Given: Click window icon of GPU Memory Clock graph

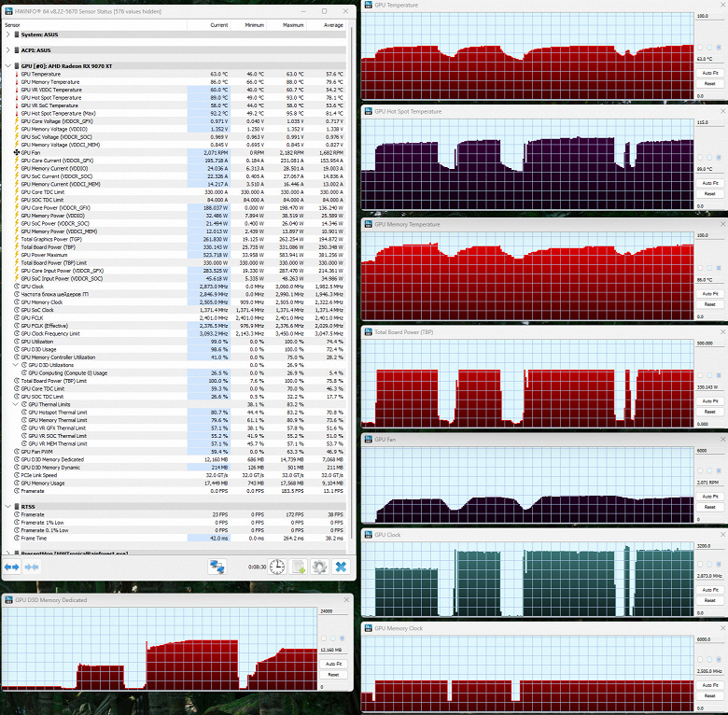Looking at the screenshot, I should [368, 628].
